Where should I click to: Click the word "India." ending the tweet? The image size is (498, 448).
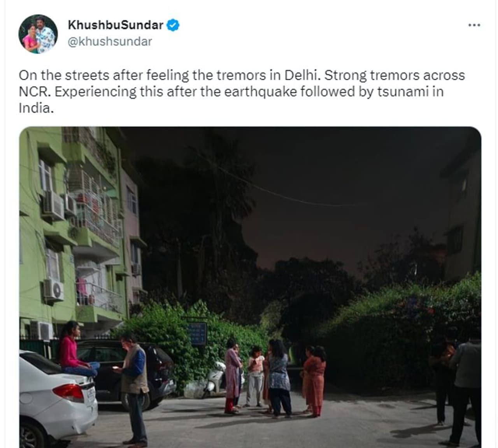pos(36,108)
